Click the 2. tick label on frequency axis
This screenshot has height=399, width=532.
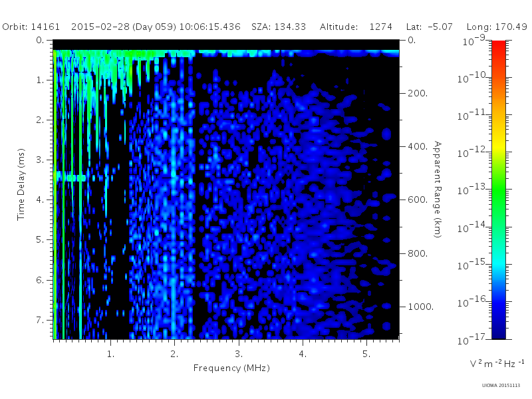[x=174, y=354]
